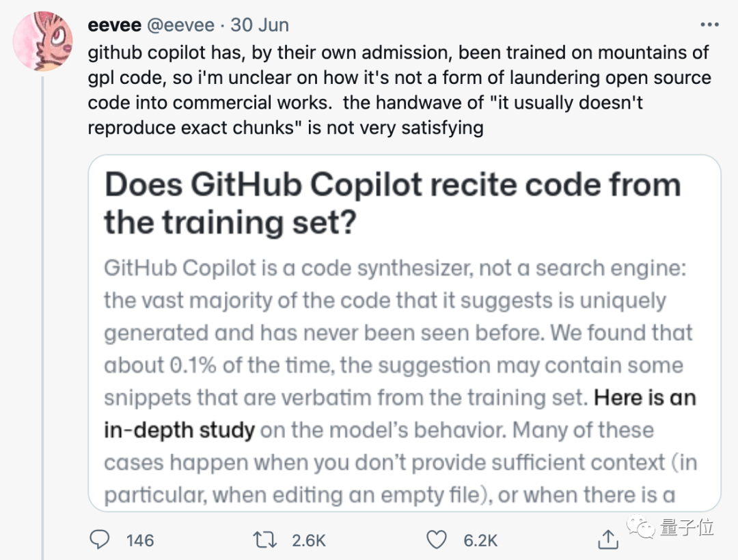Select the reply bubble next to 146

[x=100, y=540]
